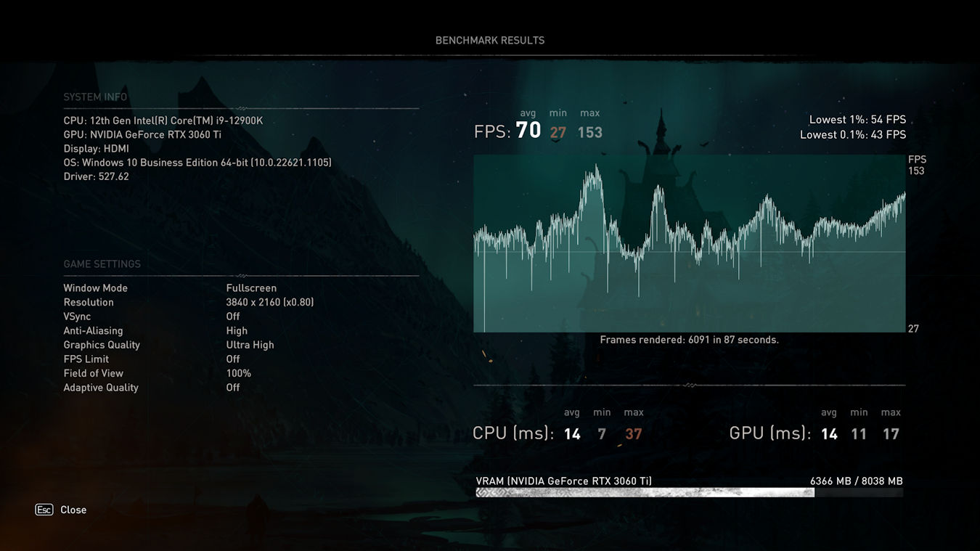Click the GPU average value 14
The width and height of the screenshot is (980, 551).
click(x=829, y=434)
